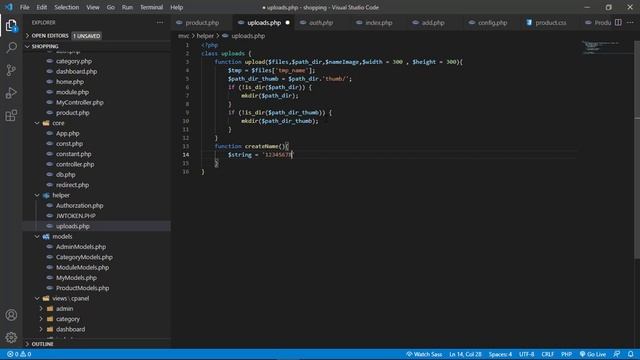Expand the Outline section
The width and height of the screenshot is (640, 360).
click(97, 344)
